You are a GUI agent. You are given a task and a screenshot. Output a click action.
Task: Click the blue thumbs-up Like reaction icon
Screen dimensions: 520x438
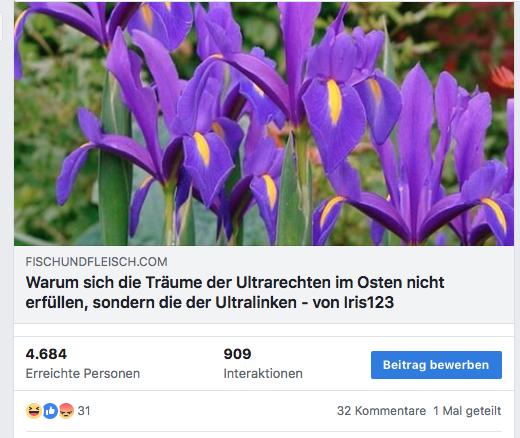[50, 411]
